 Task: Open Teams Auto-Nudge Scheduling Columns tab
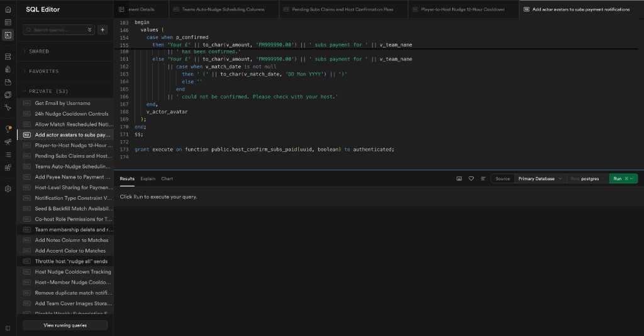coord(223,9)
